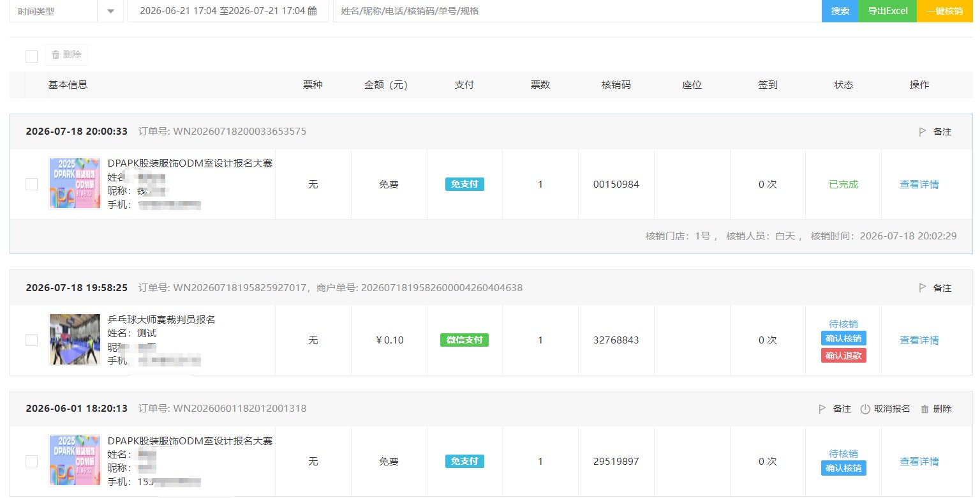Click the amount ¥0.10

pos(390,340)
